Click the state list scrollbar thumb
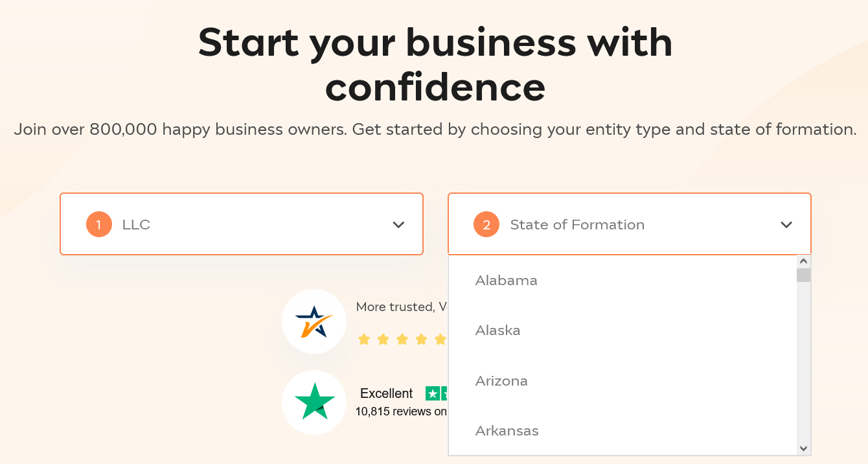 tap(804, 275)
